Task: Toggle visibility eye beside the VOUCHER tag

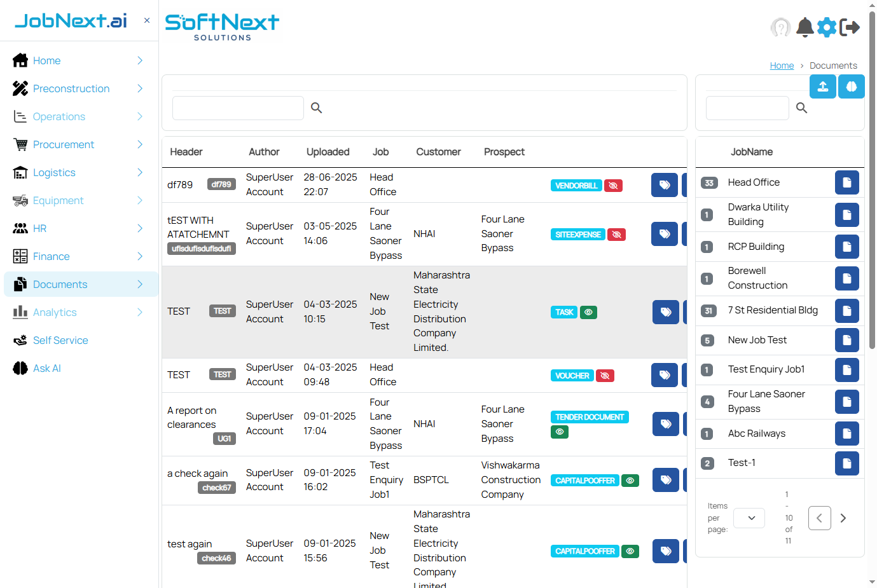Action: pyautogui.click(x=605, y=376)
